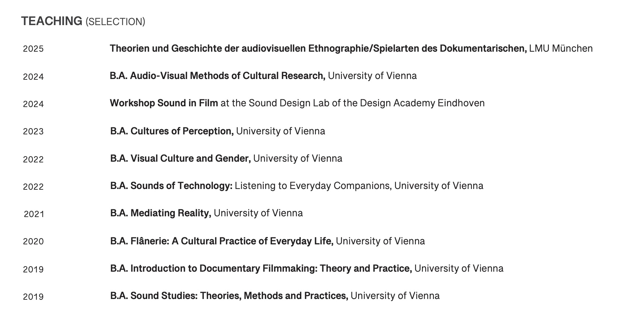Select the B.A. Sounds of Technology title
Viewport: 644px width, 330px height.
click(x=171, y=186)
